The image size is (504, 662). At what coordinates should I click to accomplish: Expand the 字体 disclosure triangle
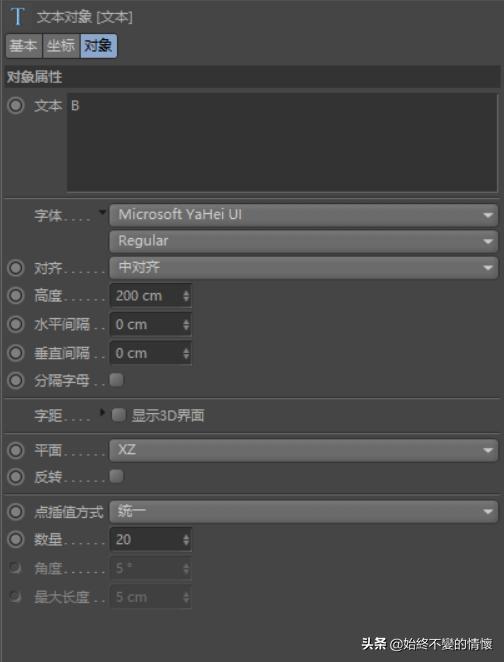point(102,212)
